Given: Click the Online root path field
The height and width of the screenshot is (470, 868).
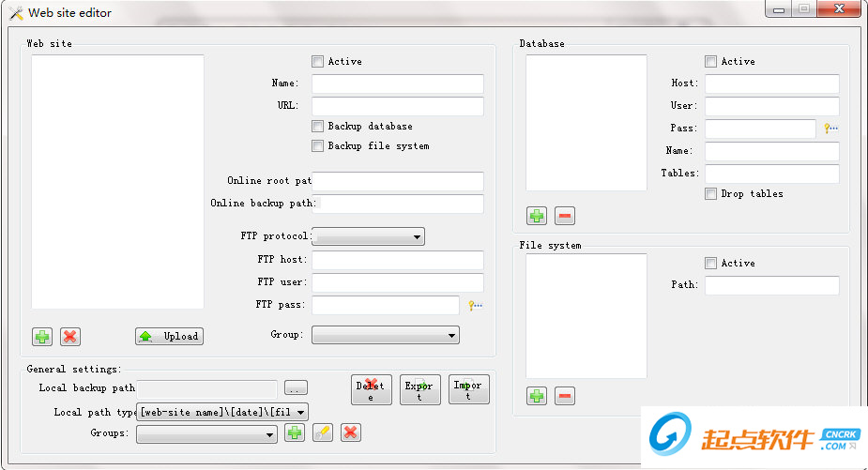Looking at the screenshot, I should click(x=398, y=181).
